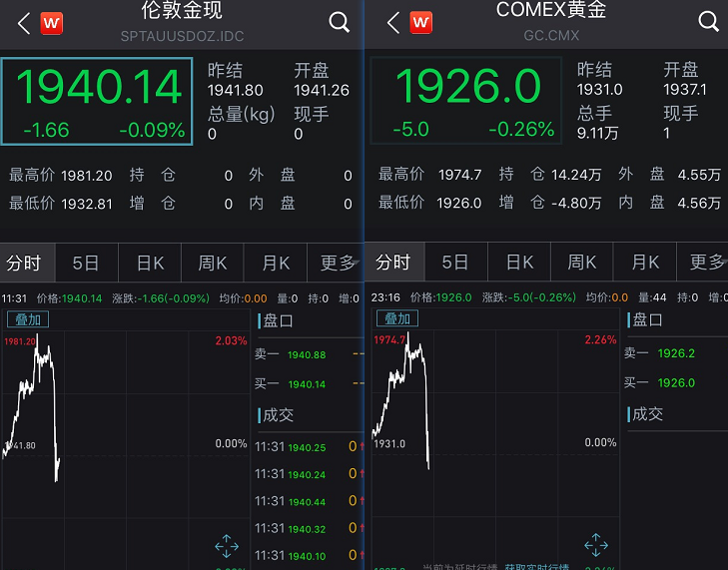Tap the COMEX黄金 title
Screen dimensions: 728x570
coord(551,9)
